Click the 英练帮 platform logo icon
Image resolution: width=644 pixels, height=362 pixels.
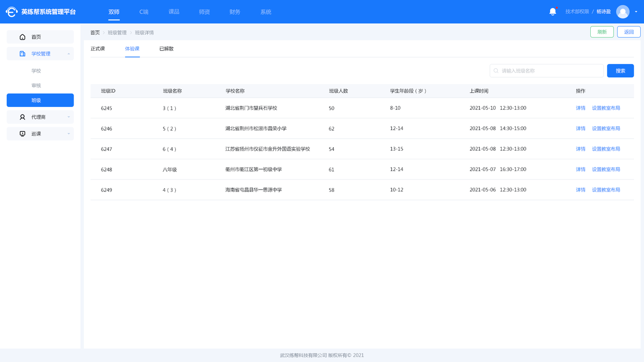[12, 12]
